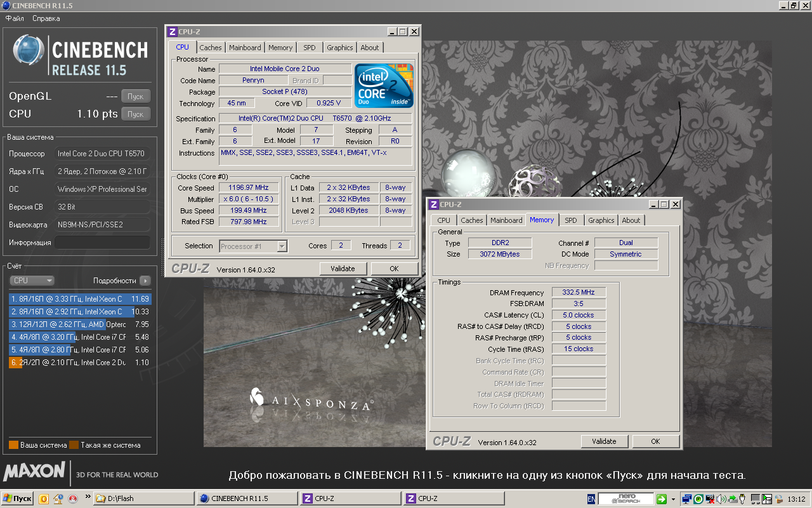This screenshot has width=812, height=508.
Task: Expand Подробности details arrow
Action: tap(145, 280)
